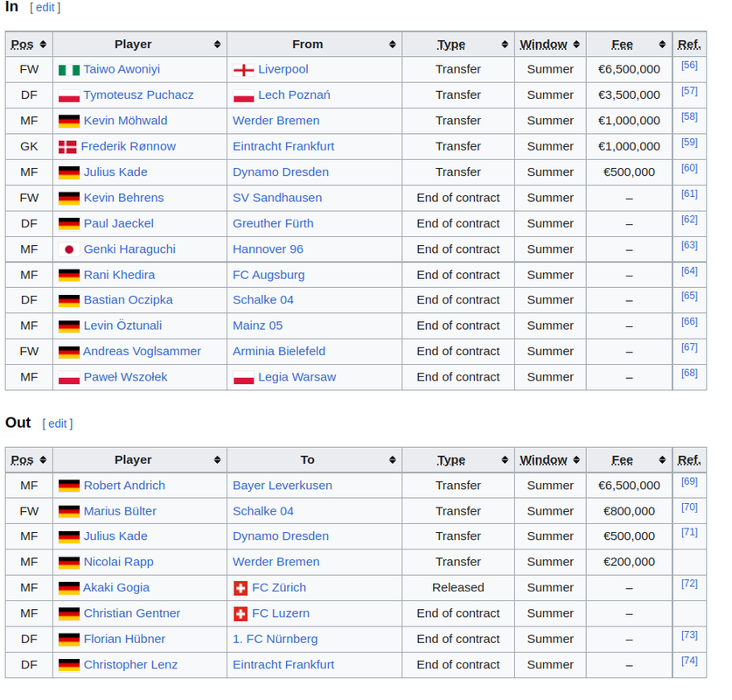Image resolution: width=732 pixels, height=700 pixels.
Task: Click the Germany flag next to Florian Hübner
Action: (x=69, y=640)
